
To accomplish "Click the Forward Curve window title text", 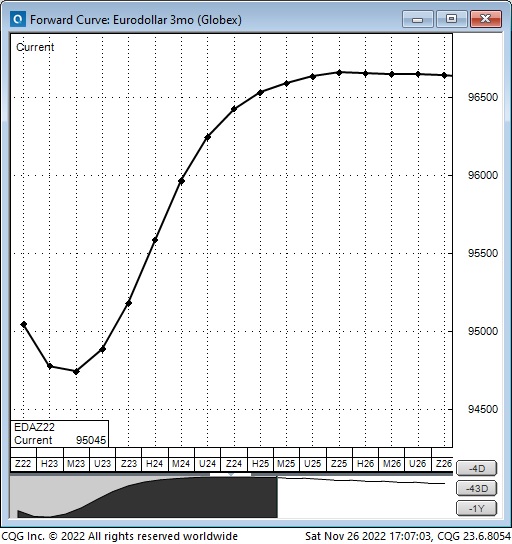I will 136,20.
